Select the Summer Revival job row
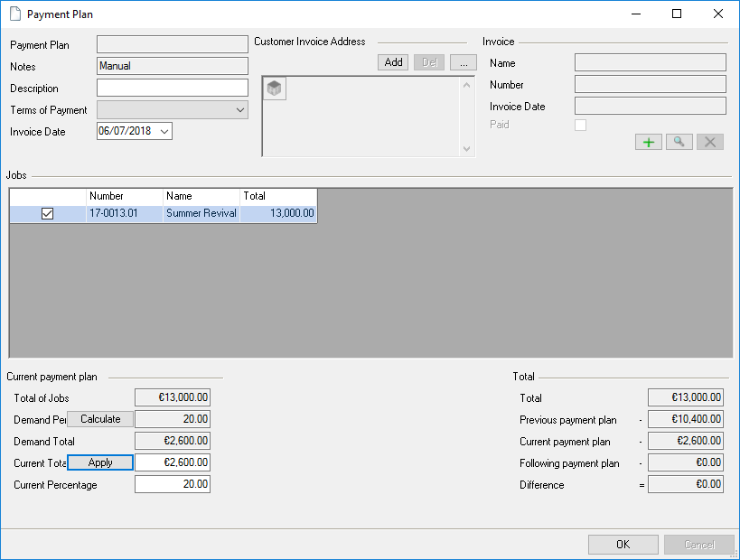Screen dimensions: 740x560 tap(201, 214)
